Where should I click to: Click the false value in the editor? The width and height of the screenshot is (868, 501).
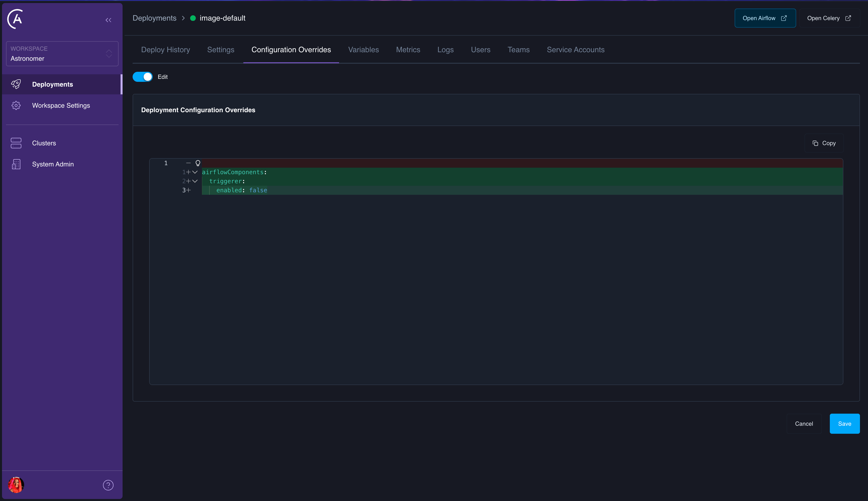258,190
